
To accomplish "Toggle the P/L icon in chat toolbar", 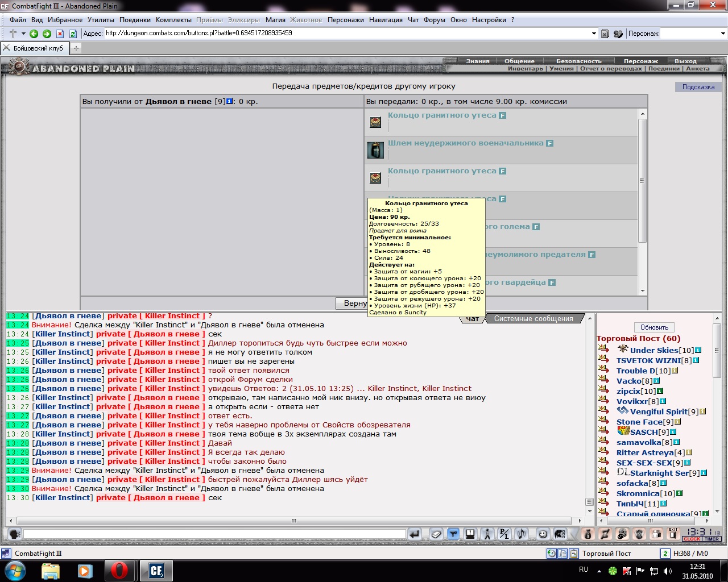I will point(504,534).
